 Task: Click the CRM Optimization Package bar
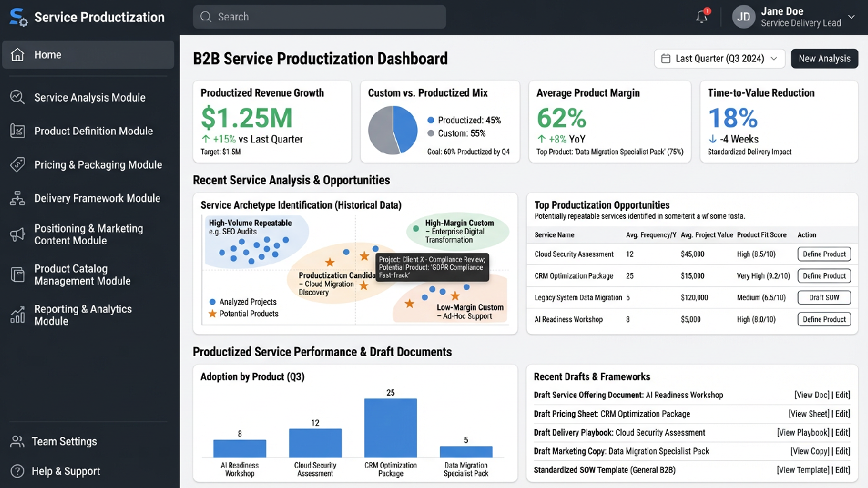[x=391, y=428]
